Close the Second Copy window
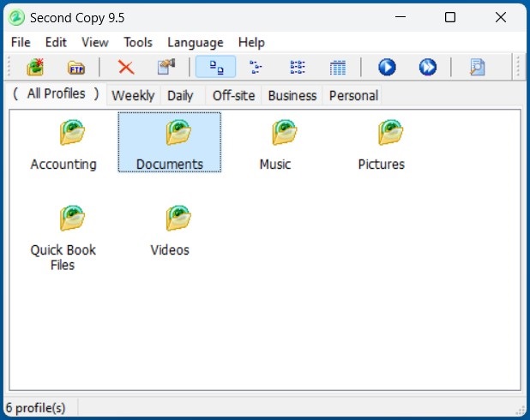This screenshot has width=530, height=420. [501, 17]
